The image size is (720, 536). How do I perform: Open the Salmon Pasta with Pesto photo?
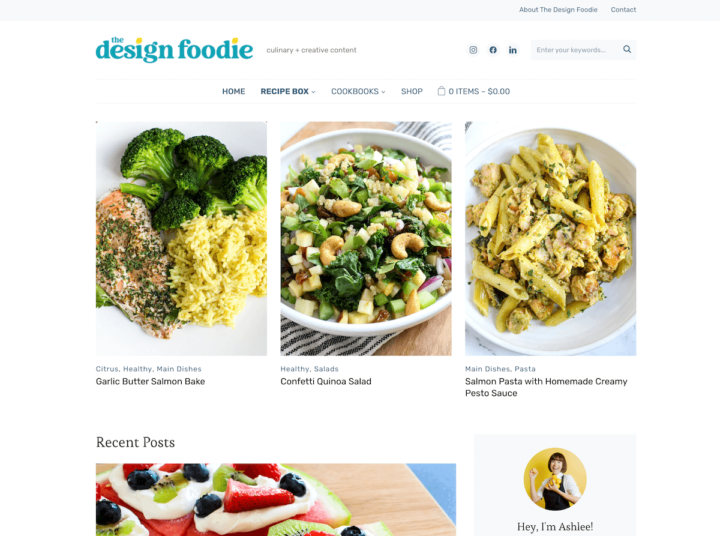[x=551, y=238]
